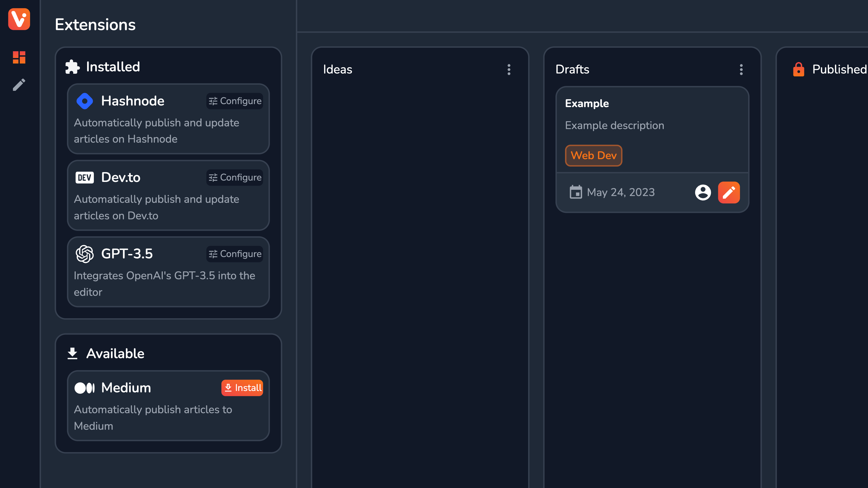The width and height of the screenshot is (868, 488).
Task: Open the editor pencil icon in sidebar
Action: (19, 85)
